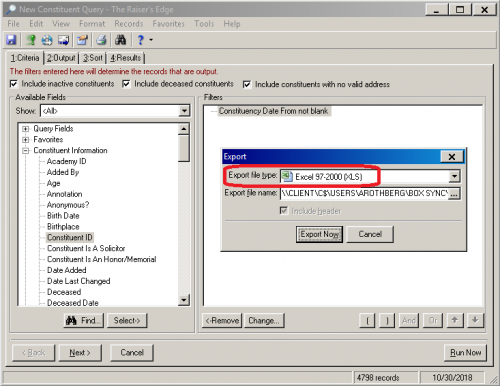This screenshot has height=386, width=500.
Task: Select the Constituent Is A Solicitor field
Action: 86,248
